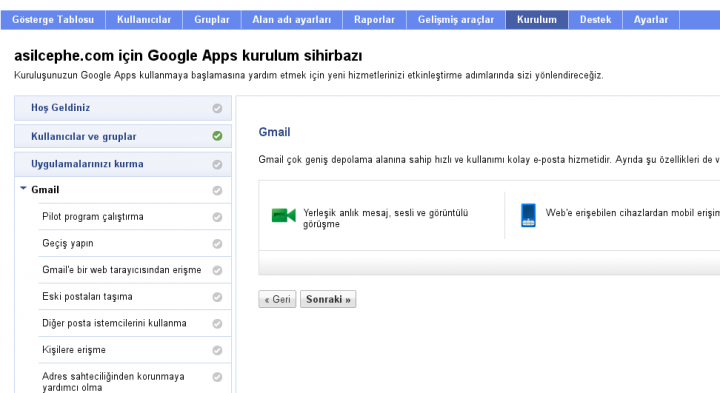The image size is (720, 393).
Task: Open the Ayarlar tab
Action: [651, 20]
